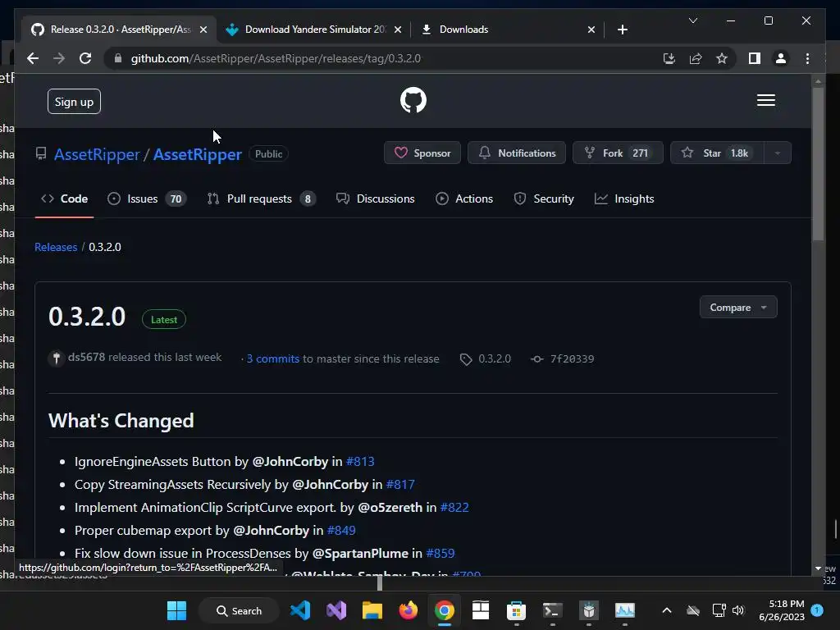The width and height of the screenshot is (840, 630).
Task: Expand the Star lists dropdown arrow
Action: click(x=778, y=153)
